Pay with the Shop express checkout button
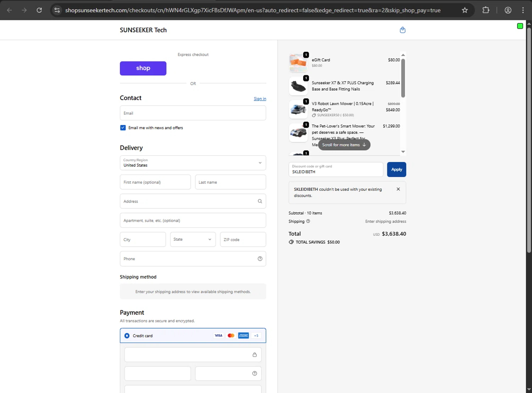 tap(143, 69)
